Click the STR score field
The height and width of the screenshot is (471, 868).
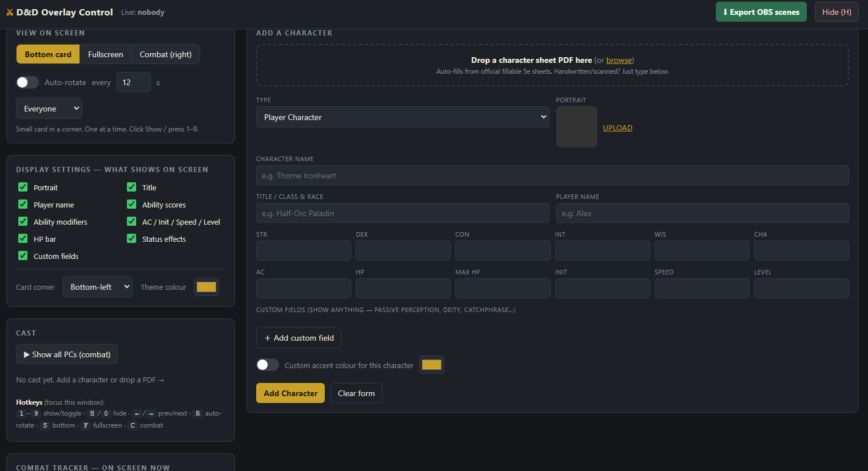pyautogui.click(x=304, y=251)
